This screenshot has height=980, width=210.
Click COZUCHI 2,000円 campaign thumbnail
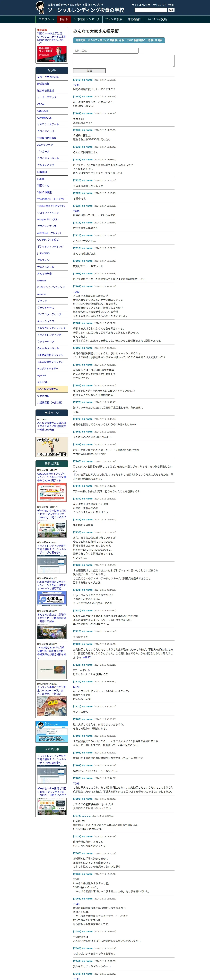click(x=52, y=493)
